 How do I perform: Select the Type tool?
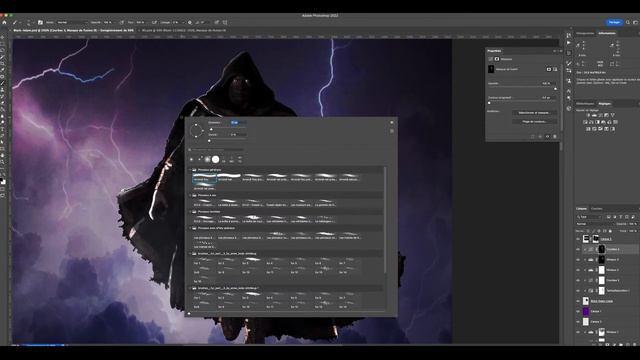pos(3,129)
